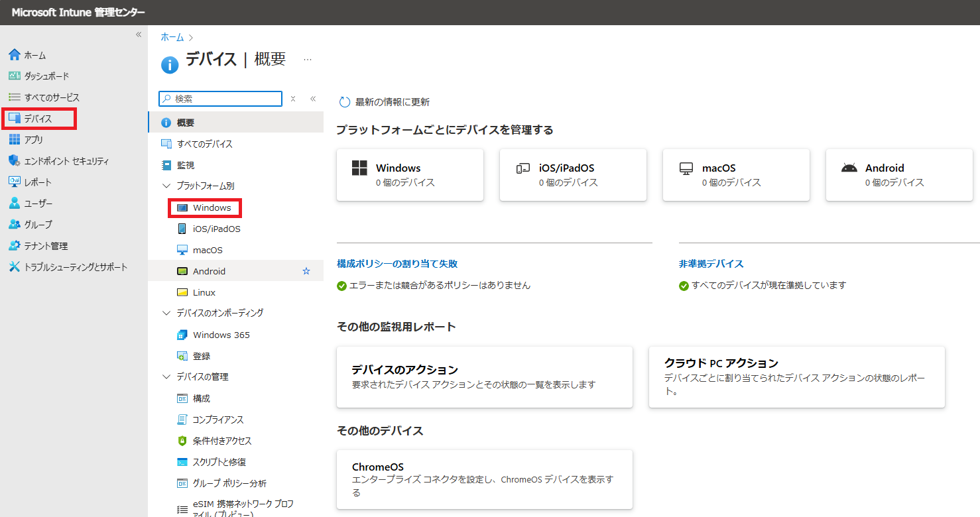Open the Android platform card
980x517 pixels.
click(x=900, y=175)
